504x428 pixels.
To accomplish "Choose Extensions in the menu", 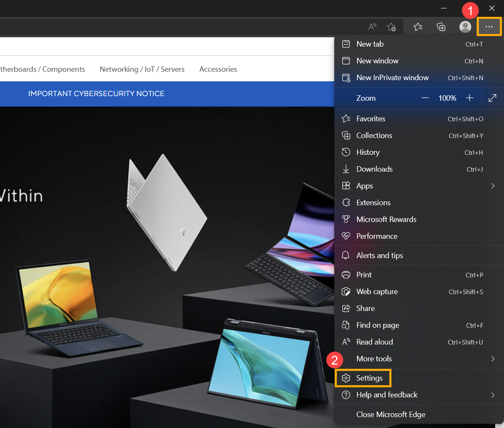I will [x=419, y=203].
